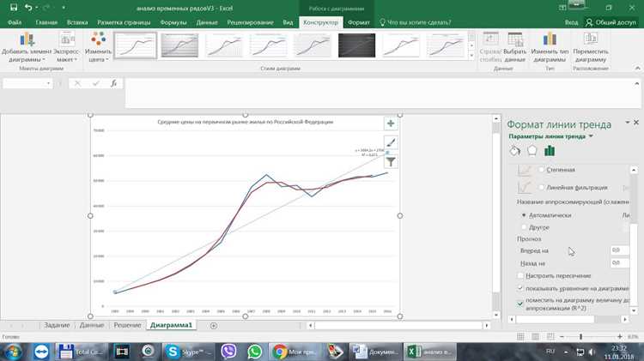Toggle show equation on chart checkbox
Image resolution: width=644 pixels, height=361 pixels.
pyautogui.click(x=520, y=288)
